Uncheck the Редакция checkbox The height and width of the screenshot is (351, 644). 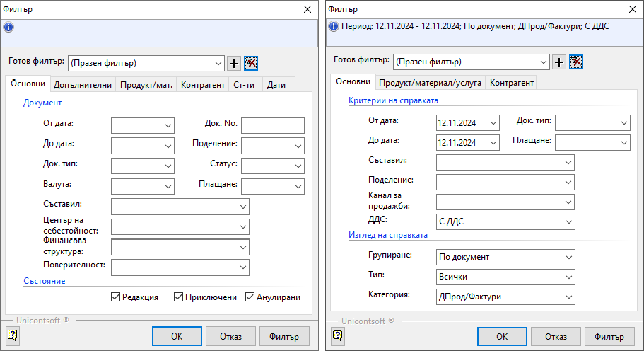pos(116,297)
